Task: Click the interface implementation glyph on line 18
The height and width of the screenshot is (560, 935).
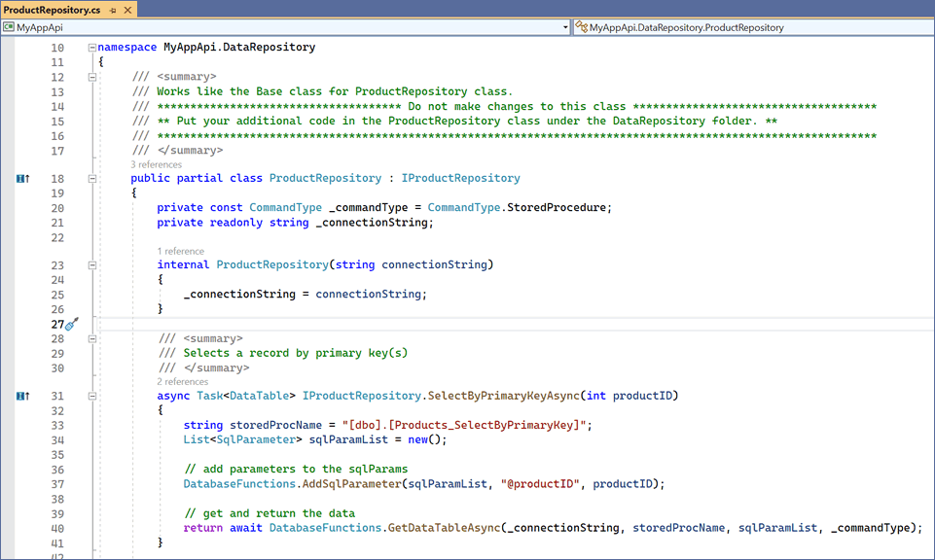Action: tap(22, 179)
